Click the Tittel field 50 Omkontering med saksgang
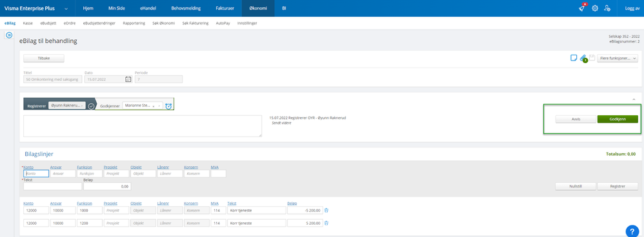 (x=52, y=79)
